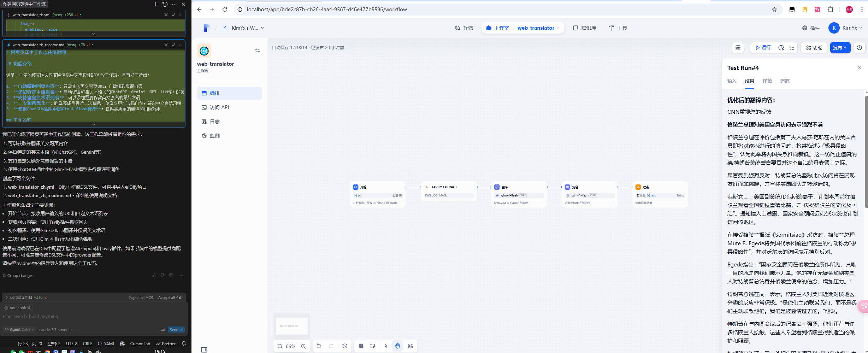868x353 pixels.
Task: Open the KimYx's workspace dropdown
Action: 244,28
